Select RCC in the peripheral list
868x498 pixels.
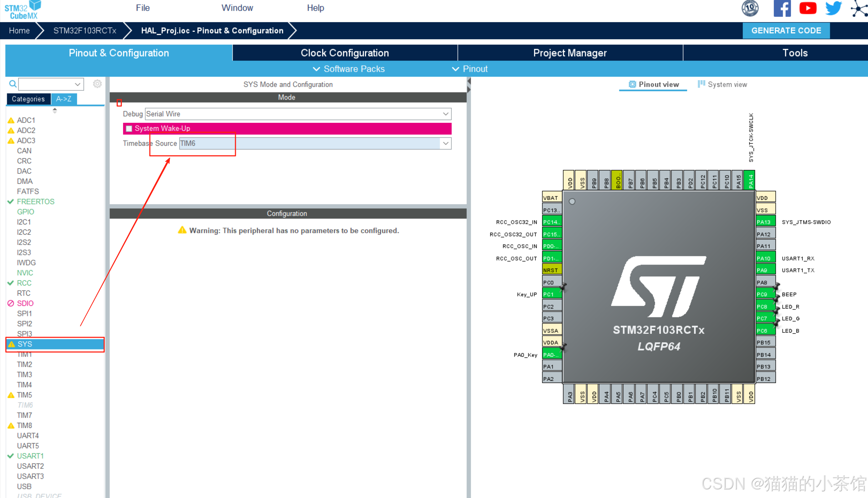[24, 283]
